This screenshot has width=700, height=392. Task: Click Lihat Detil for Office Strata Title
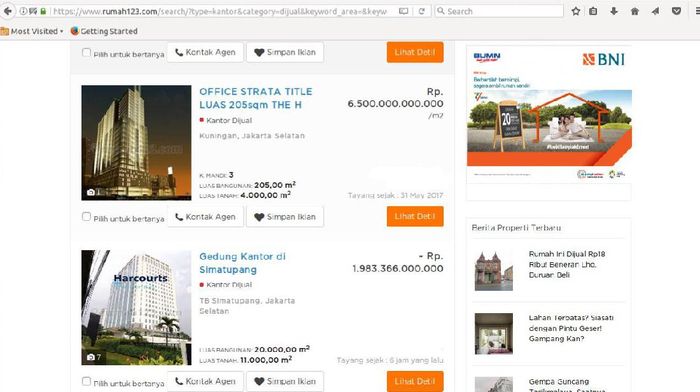(x=415, y=217)
